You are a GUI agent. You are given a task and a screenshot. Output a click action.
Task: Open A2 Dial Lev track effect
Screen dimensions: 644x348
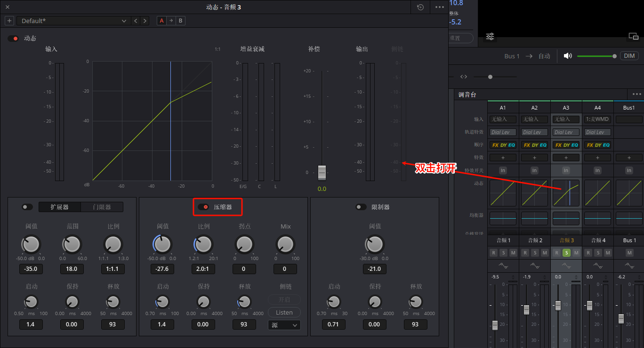(x=534, y=132)
